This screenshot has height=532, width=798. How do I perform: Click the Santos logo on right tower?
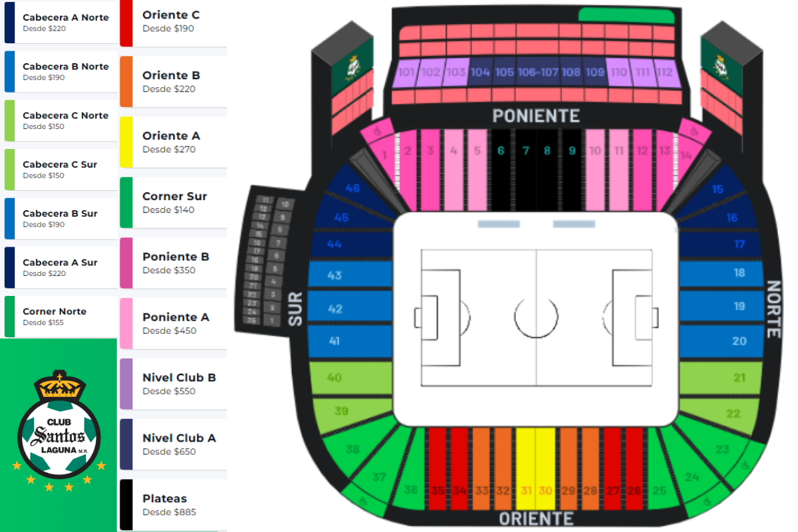720,68
